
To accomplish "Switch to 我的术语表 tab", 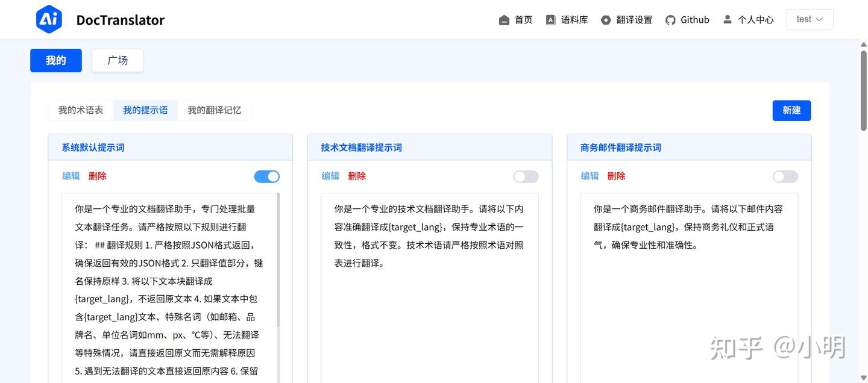I will click(x=81, y=110).
